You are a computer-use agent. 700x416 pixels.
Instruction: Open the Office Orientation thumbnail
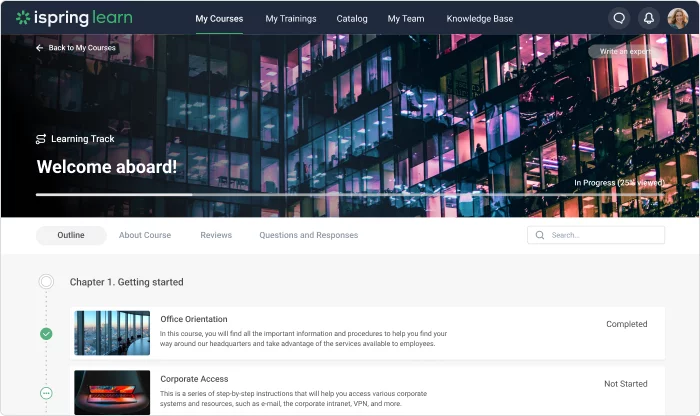[112, 333]
